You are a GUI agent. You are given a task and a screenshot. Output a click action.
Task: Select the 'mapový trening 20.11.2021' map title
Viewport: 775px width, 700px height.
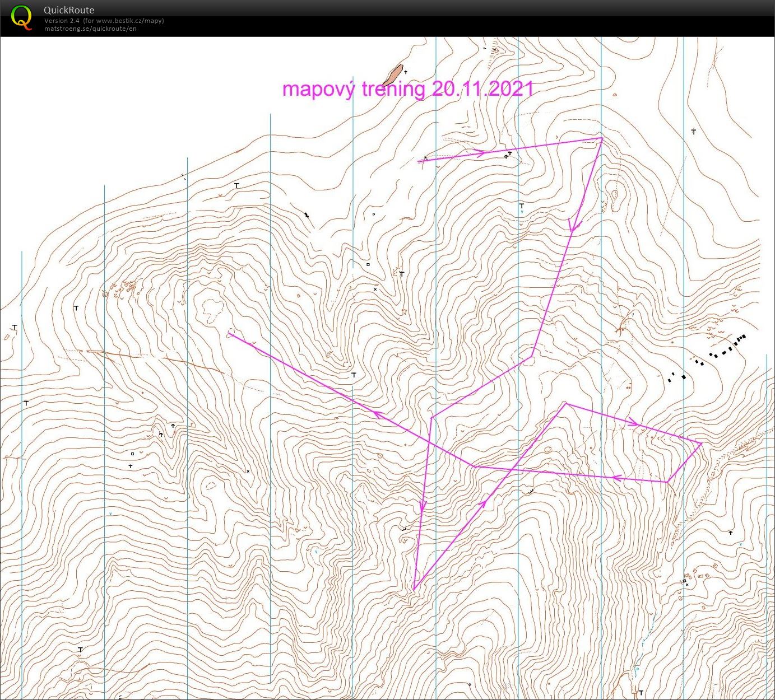click(407, 89)
